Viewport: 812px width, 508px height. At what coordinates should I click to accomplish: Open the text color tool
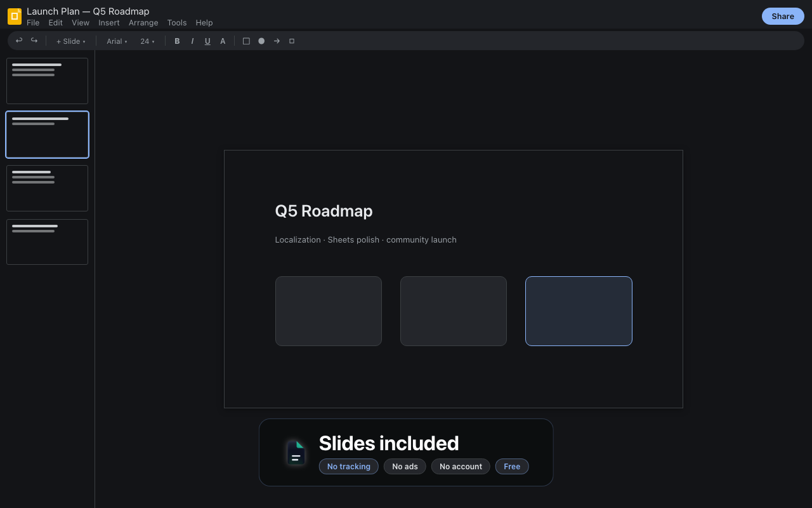pos(223,41)
